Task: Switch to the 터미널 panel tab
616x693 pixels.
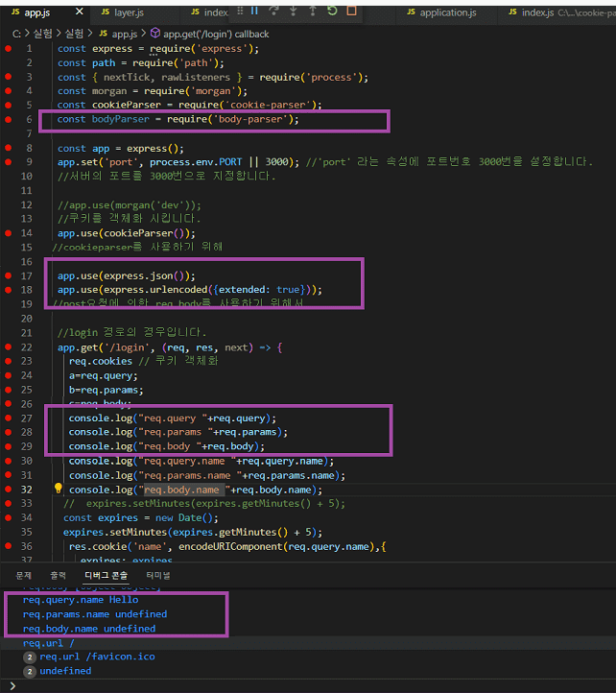Action: [158, 576]
